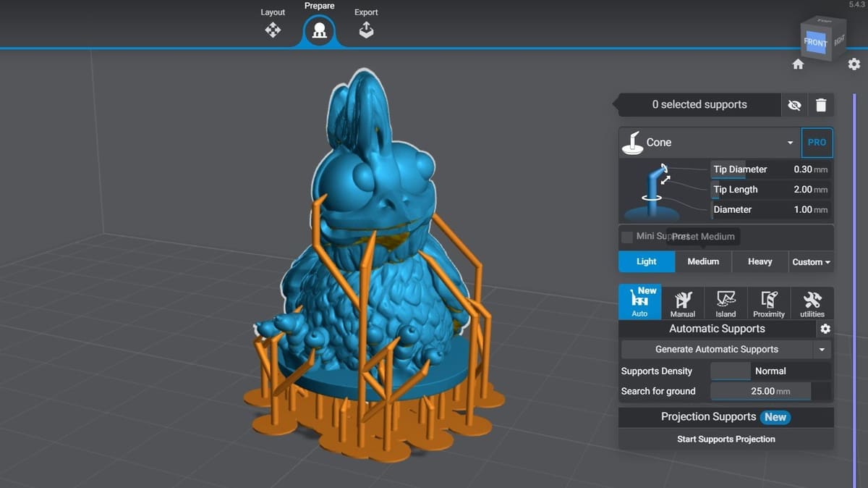Select the Island supports tool

(726, 303)
